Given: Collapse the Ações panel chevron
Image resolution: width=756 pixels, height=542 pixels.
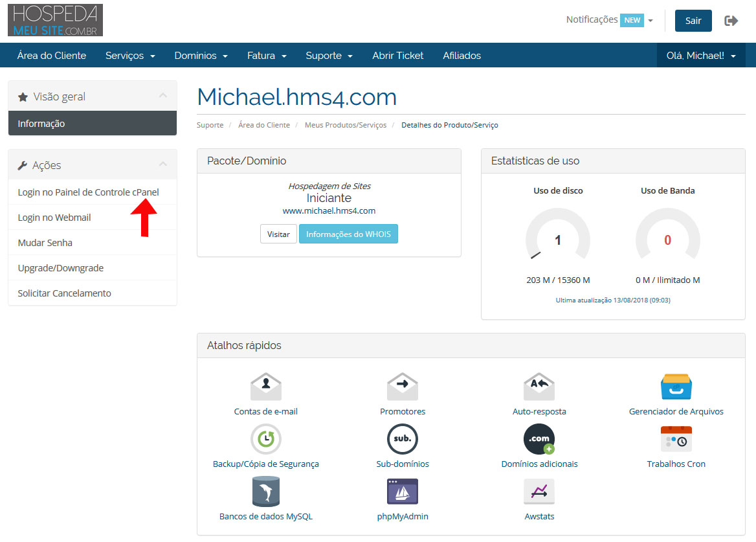Looking at the screenshot, I should tap(163, 164).
